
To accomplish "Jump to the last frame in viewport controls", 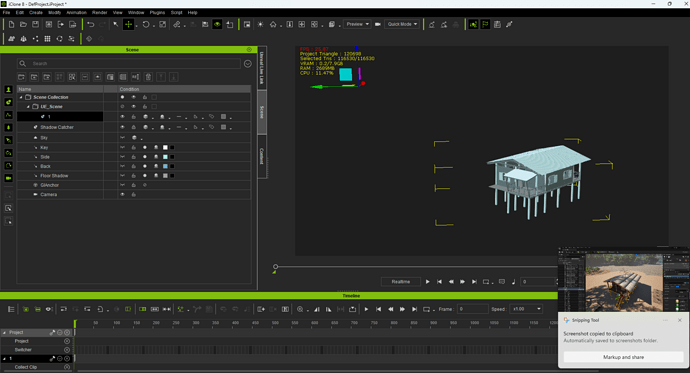I will point(474,282).
